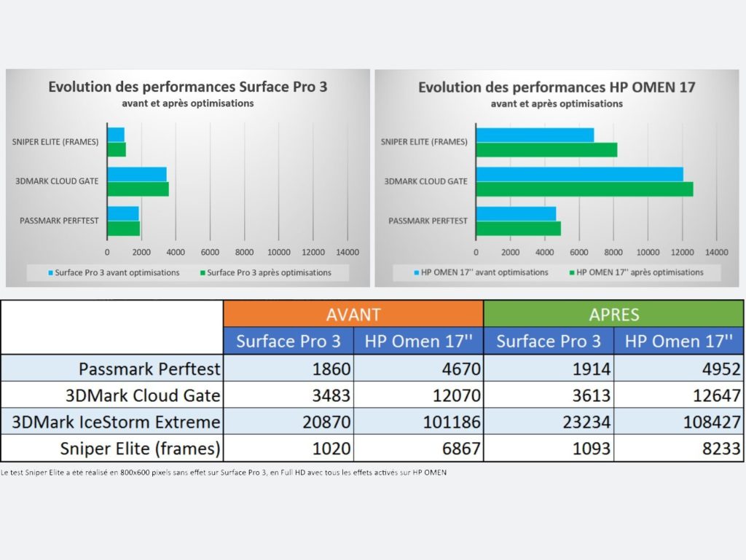The width and height of the screenshot is (746, 560).
Task: Select the green APRES table header
Action: point(613,314)
